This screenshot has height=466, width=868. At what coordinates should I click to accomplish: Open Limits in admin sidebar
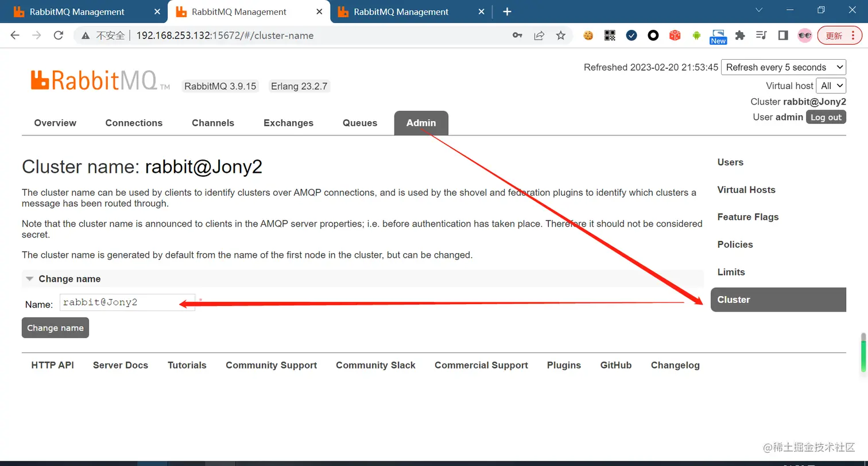coord(731,272)
